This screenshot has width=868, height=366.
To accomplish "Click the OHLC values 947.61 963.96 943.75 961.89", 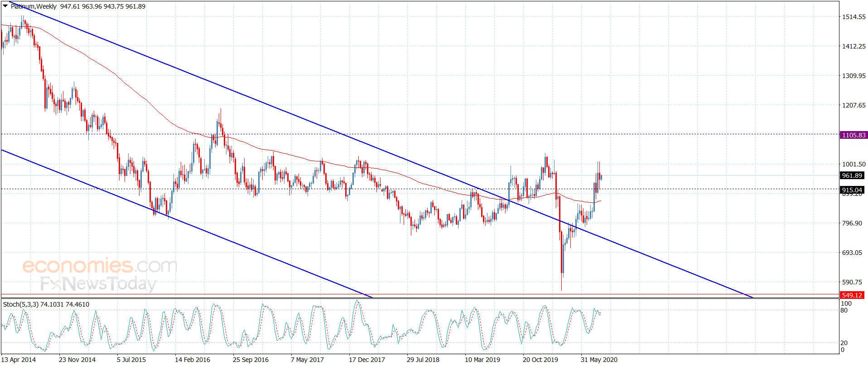I will (x=103, y=6).
